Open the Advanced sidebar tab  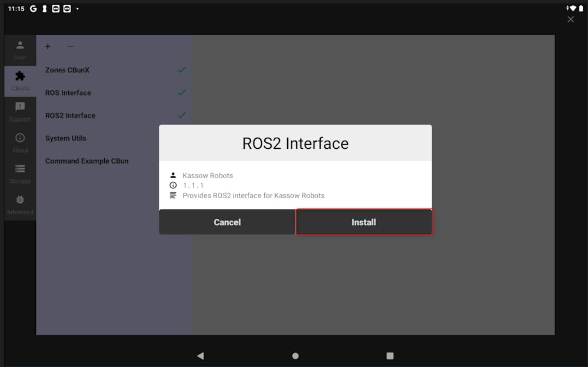[20, 205]
